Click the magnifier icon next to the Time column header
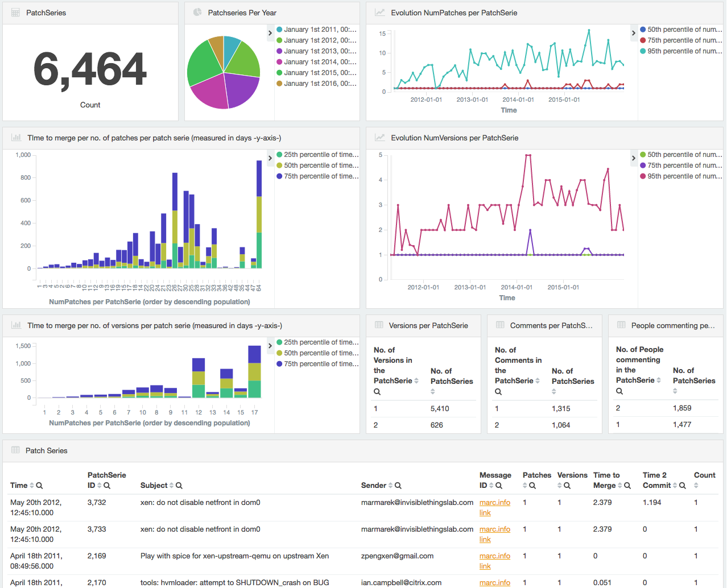 point(39,486)
